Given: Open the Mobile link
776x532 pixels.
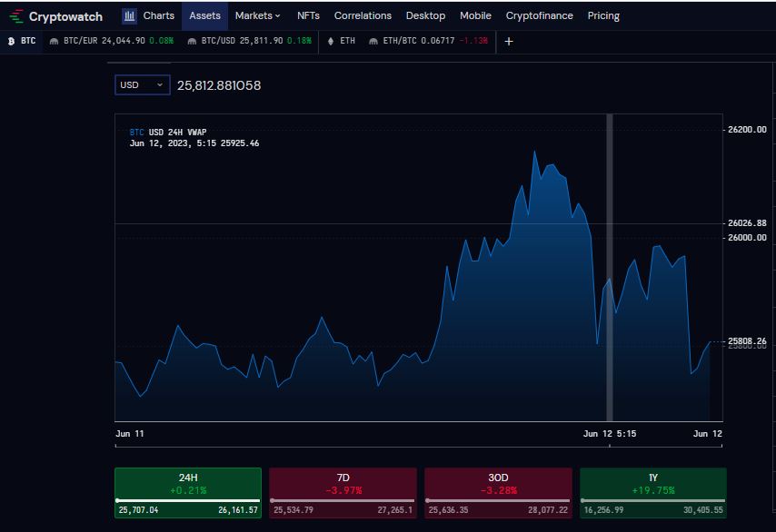Looking at the screenshot, I should point(475,15).
